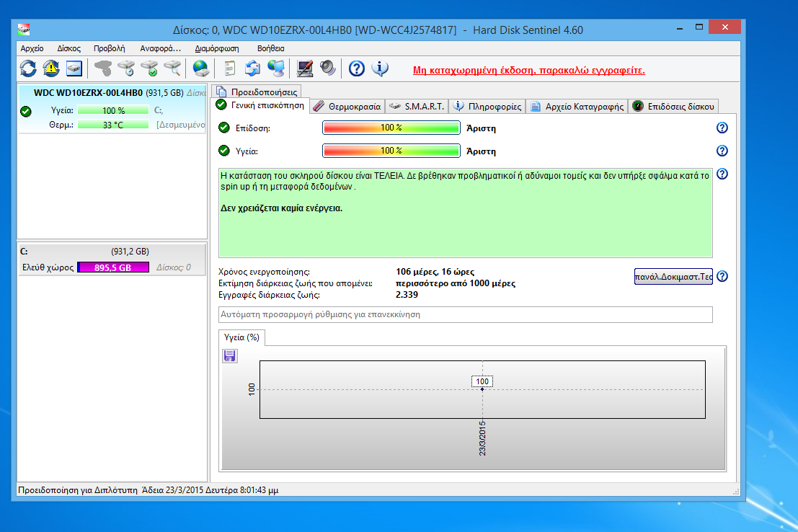The image size is (798, 532).
Task: Click the 23/3/2015 date label under graph
Action: pos(482,438)
